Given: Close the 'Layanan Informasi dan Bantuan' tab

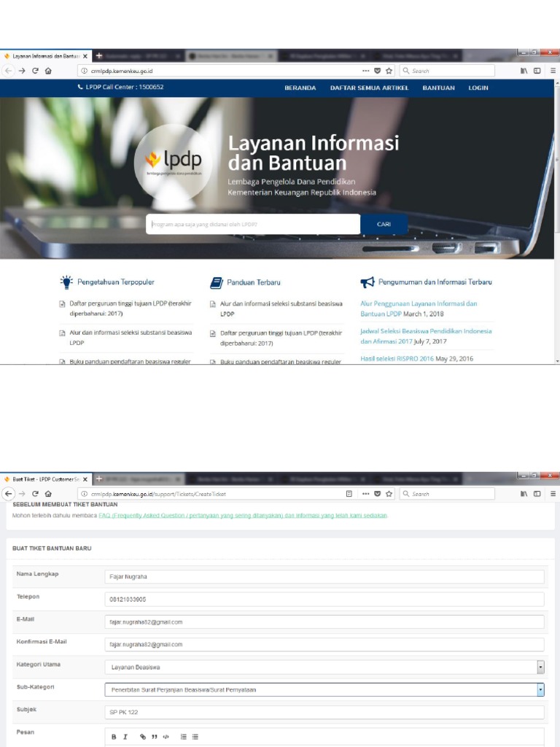Looking at the screenshot, I should 85,56.
